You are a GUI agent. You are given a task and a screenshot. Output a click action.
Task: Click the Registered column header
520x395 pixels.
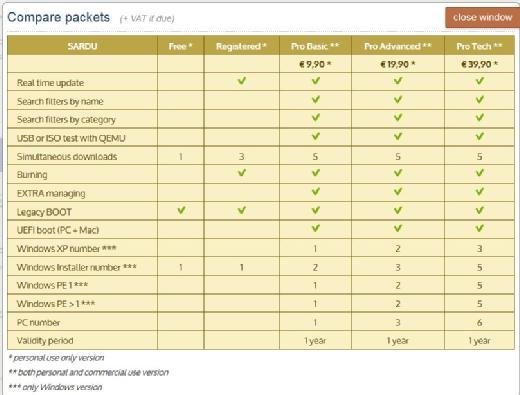(241, 46)
